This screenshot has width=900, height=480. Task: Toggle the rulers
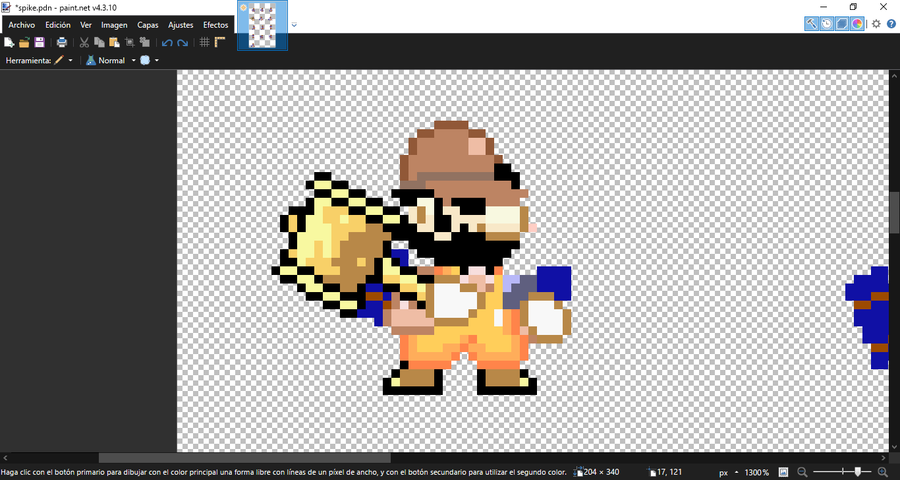[x=220, y=42]
